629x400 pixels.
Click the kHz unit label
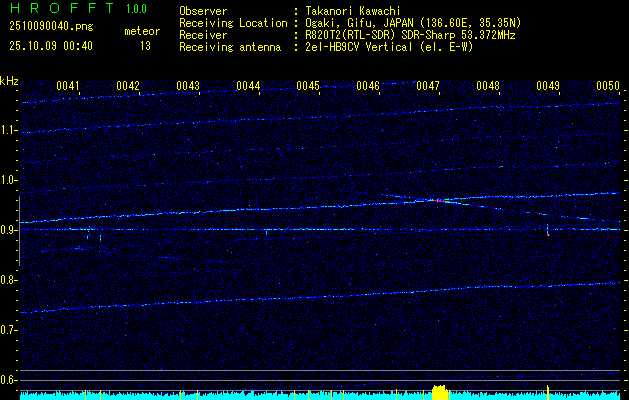[x=9, y=80]
